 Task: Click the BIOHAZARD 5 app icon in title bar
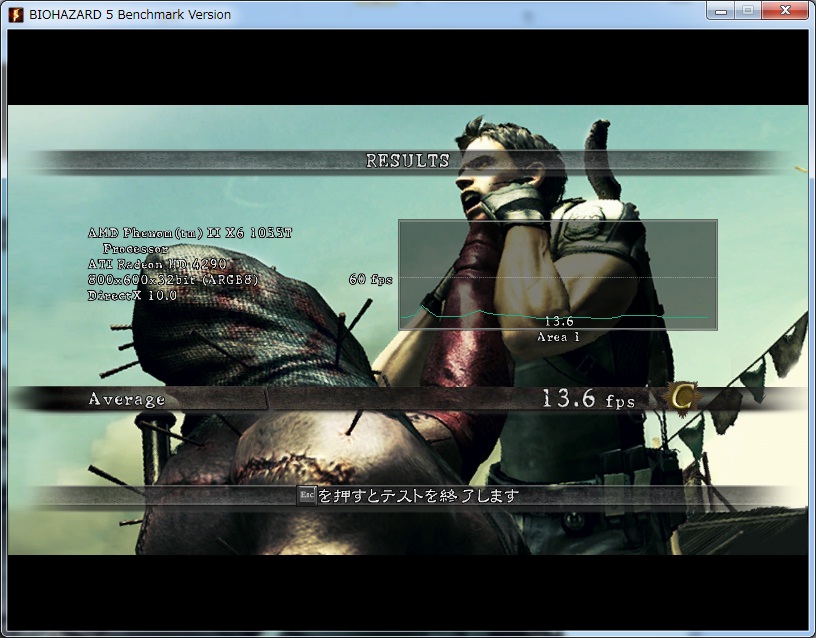(16, 14)
